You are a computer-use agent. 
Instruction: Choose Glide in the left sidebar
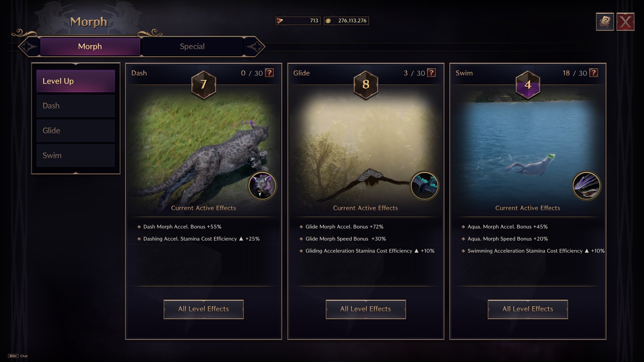[76, 131]
